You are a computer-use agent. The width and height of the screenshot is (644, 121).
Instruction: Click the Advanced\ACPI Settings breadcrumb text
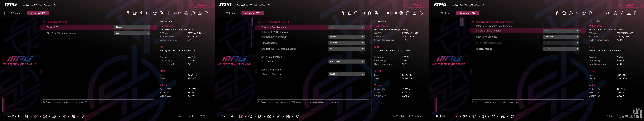pos(57,22)
